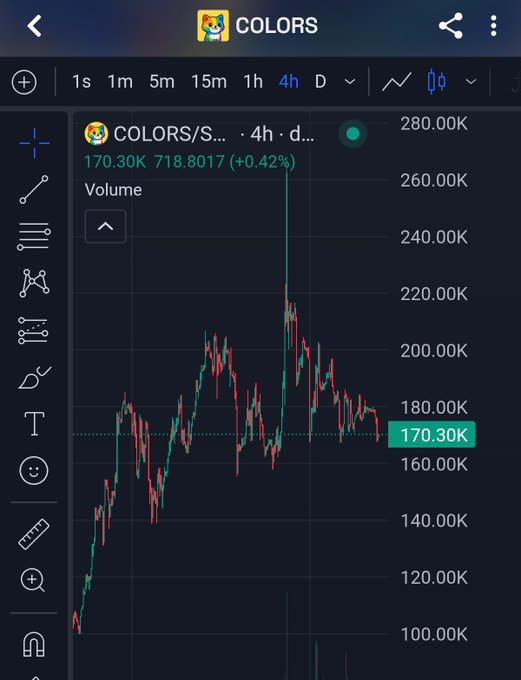This screenshot has height=680, width=521.
Task: Select the 1s timeframe
Action: (81, 82)
